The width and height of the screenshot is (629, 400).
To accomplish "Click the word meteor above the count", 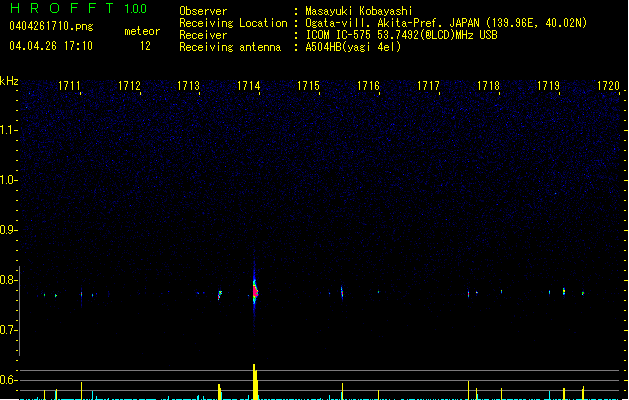I will click(142, 31).
